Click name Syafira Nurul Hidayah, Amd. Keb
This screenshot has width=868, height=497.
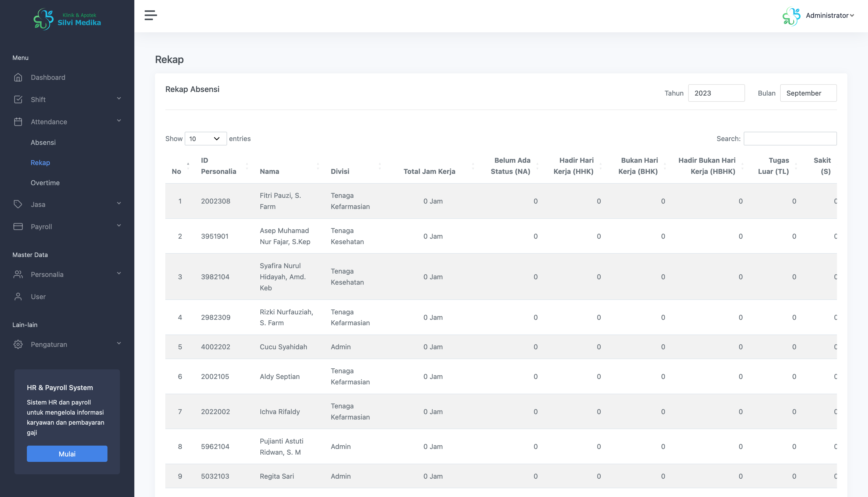(x=283, y=277)
